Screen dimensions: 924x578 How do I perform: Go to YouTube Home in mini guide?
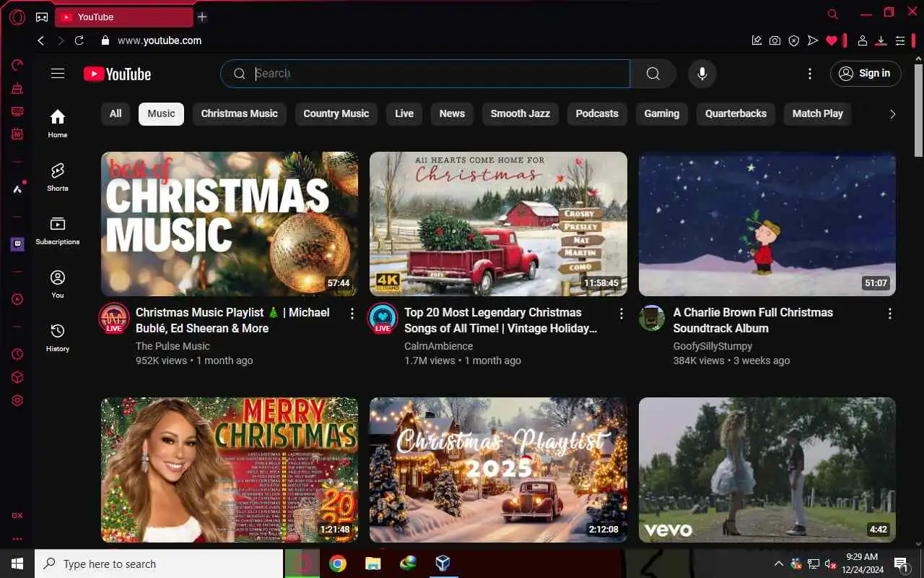point(58,124)
